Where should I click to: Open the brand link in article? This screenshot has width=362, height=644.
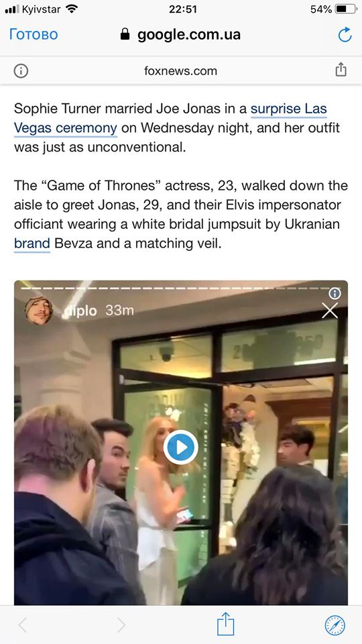(32, 244)
